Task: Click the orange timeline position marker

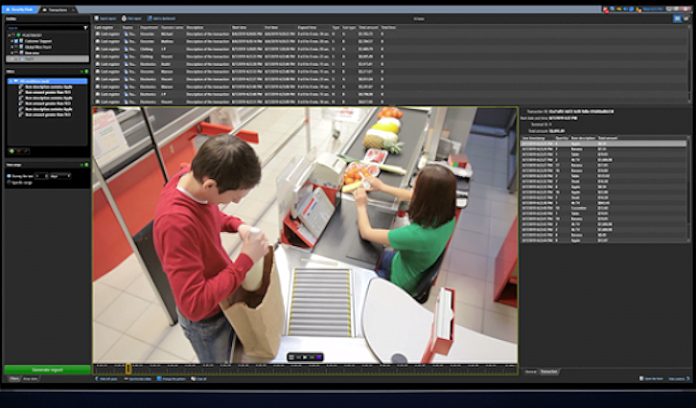Action: [128, 369]
